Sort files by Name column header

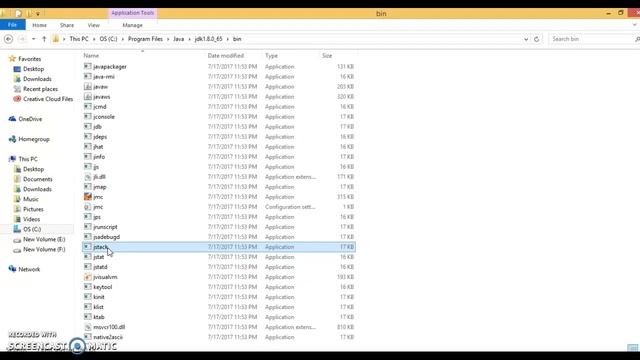tap(91, 56)
